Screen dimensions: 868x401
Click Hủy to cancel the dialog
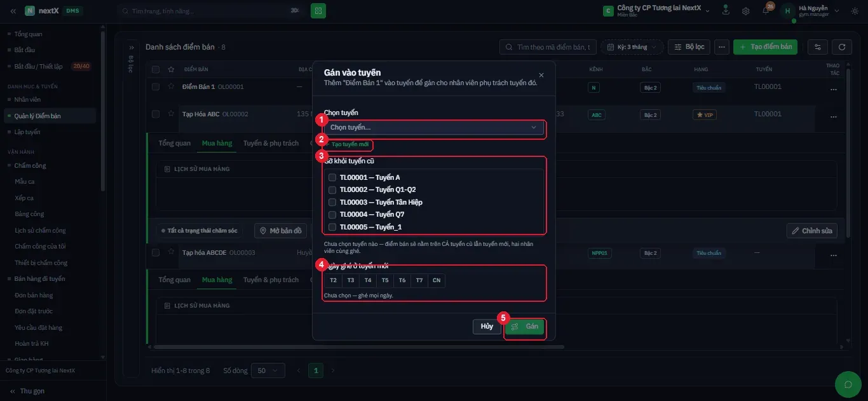pos(487,327)
